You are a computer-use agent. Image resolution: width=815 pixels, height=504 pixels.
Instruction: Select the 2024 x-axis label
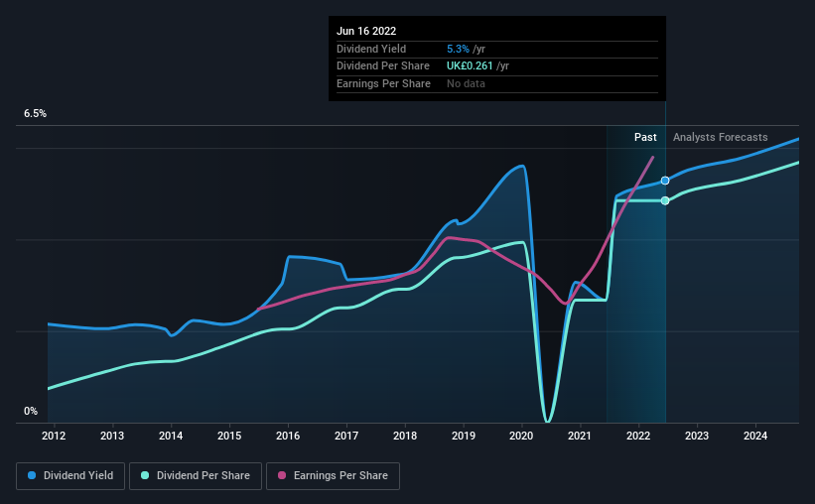[x=755, y=436]
